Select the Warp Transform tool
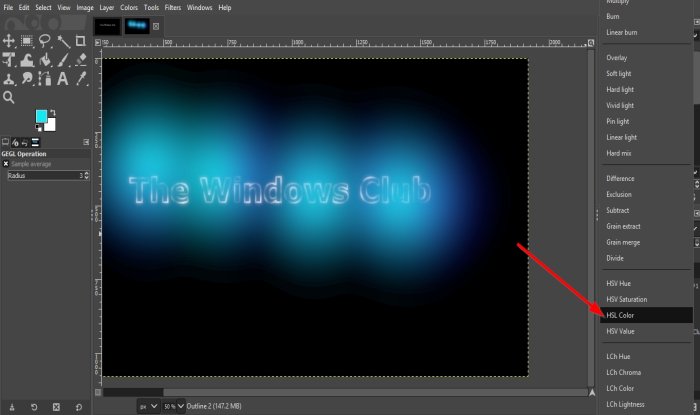This screenshot has width=700, height=415. coord(27,60)
